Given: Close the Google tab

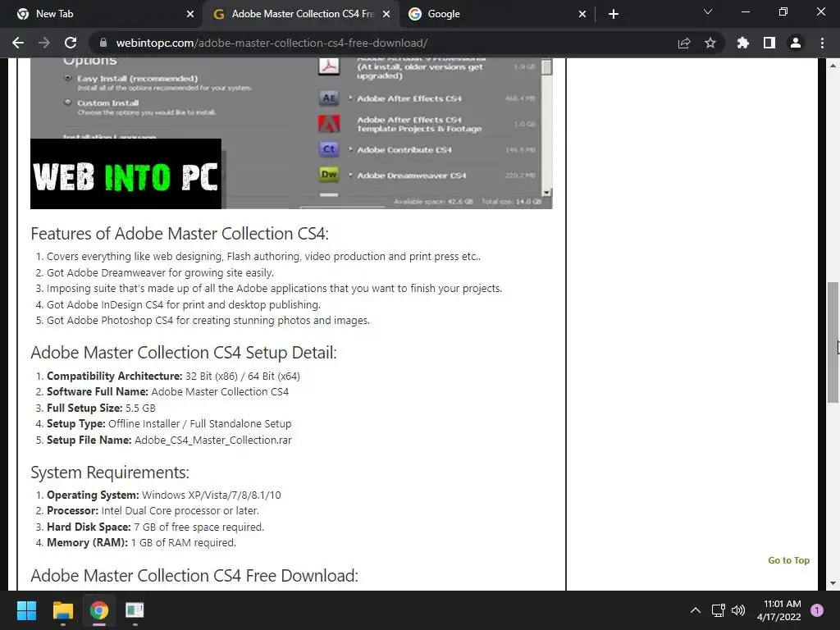Looking at the screenshot, I should (582, 14).
